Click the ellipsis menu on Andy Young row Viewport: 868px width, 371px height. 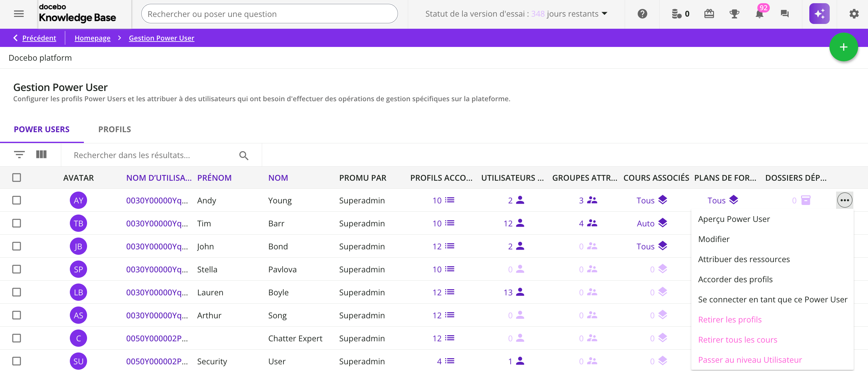844,200
